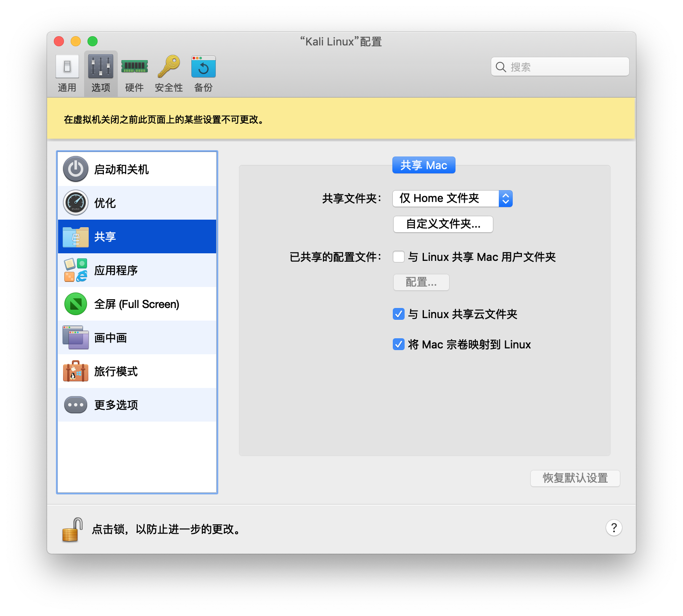The image size is (683, 616).
Task: Enable 与 Linux 共享 Mac 用户文件夹 checkbox
Action: 399,257
